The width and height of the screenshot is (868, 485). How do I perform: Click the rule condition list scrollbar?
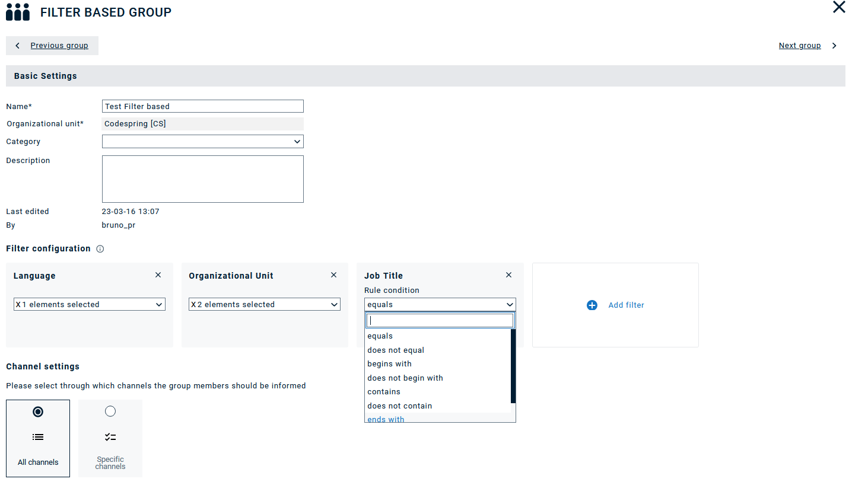point(513,366)
